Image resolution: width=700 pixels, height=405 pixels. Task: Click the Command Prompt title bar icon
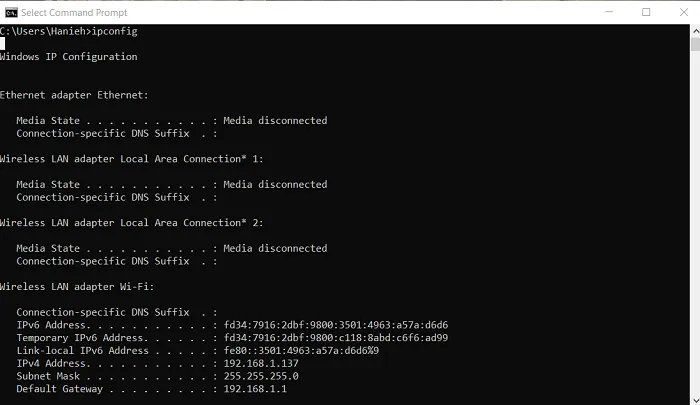pyautogui.click(x=11, y=13)
